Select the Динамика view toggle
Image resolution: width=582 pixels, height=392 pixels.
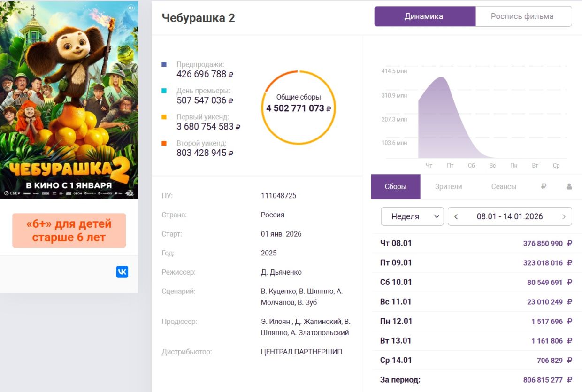(x=424, y=16)
